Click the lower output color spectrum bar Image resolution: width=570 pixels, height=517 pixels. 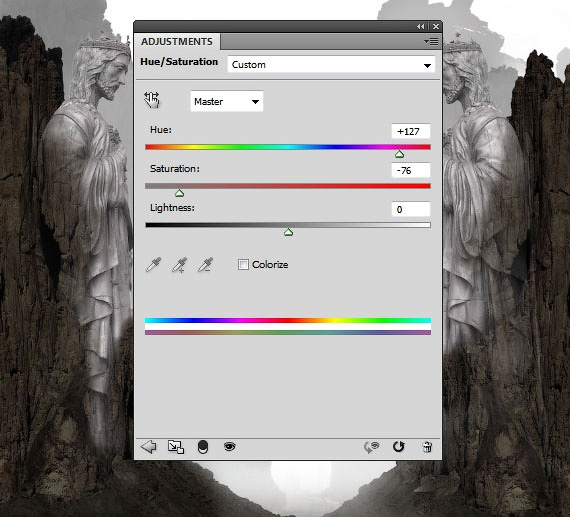coord(288,332)
